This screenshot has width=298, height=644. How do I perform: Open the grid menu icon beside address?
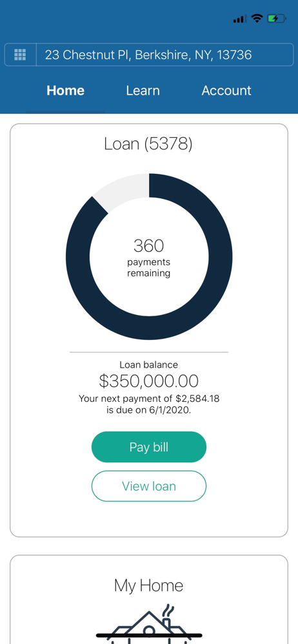pos(20,55)
